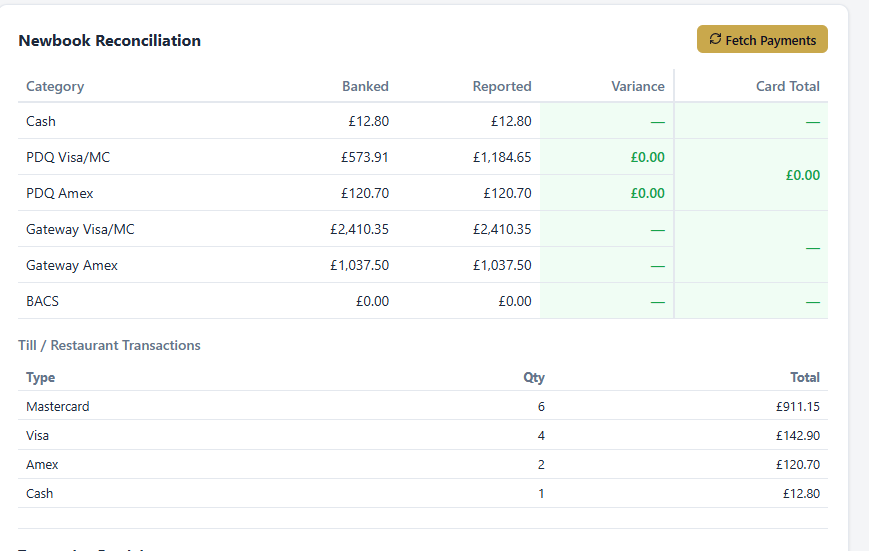Click the Fetch Payments button
Screen dimensions: 869x551
762,39
